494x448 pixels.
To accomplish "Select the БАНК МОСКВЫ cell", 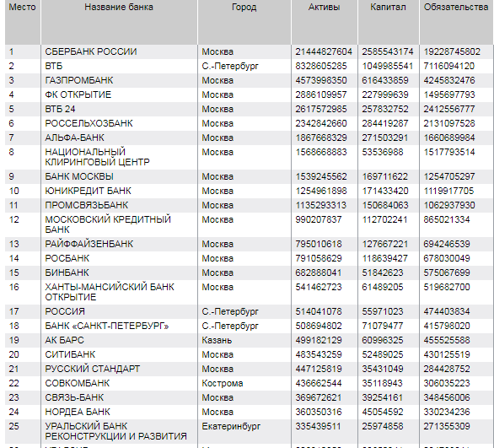I will click(79, 176).
